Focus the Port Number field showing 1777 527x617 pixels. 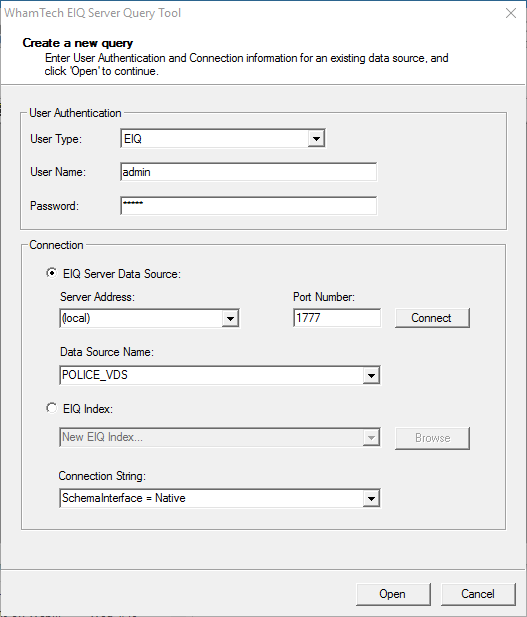337,318
